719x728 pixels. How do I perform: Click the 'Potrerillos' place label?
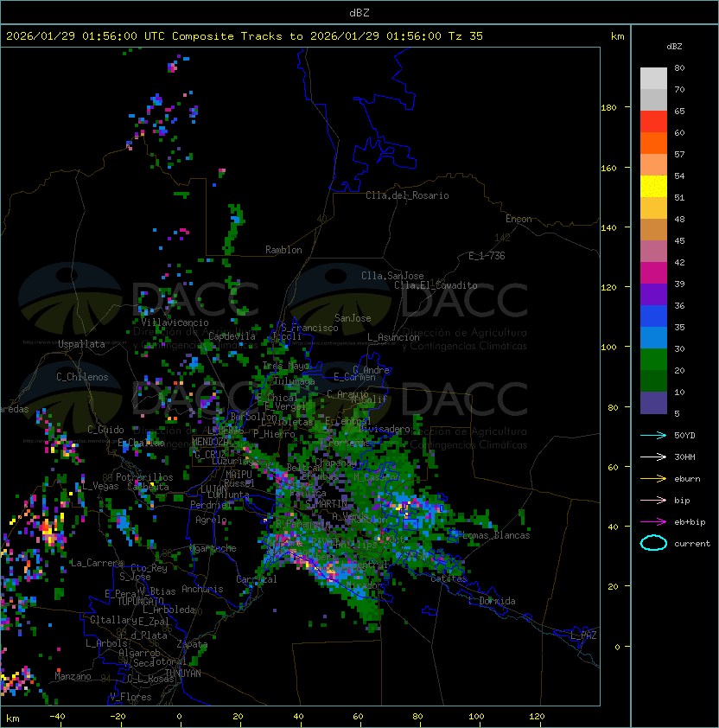click(x=144, y=477)
